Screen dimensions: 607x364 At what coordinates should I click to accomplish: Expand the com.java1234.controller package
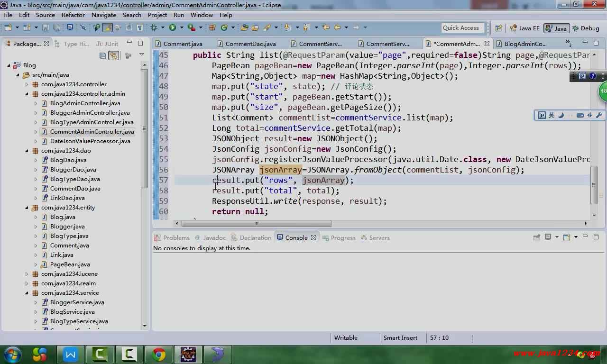(27, 84)
